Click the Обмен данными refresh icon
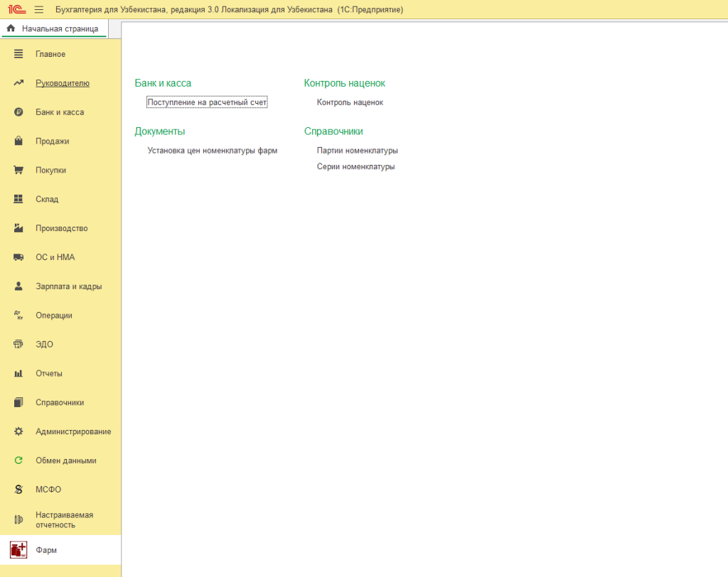The image size is (728, 577). tap(19, 460)
